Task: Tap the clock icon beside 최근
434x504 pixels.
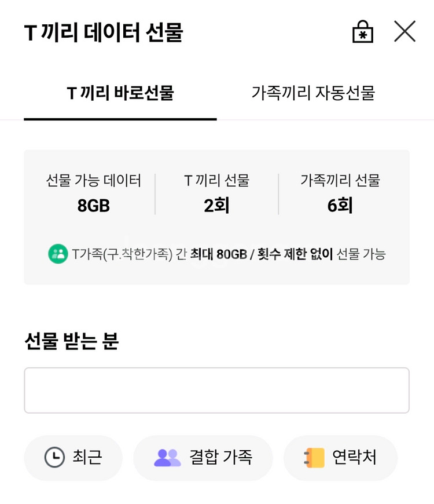Action: click(x=54, y=458)
